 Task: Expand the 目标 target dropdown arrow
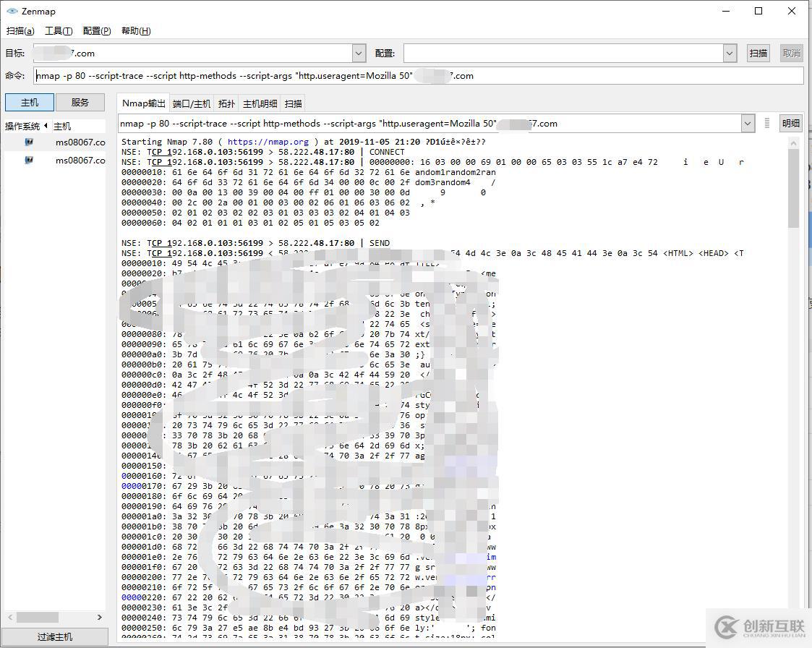[x=359, y=54]
